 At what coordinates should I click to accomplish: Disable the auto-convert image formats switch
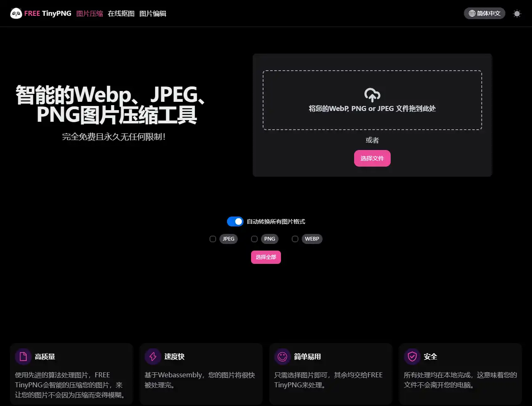(x=235, y=221)
